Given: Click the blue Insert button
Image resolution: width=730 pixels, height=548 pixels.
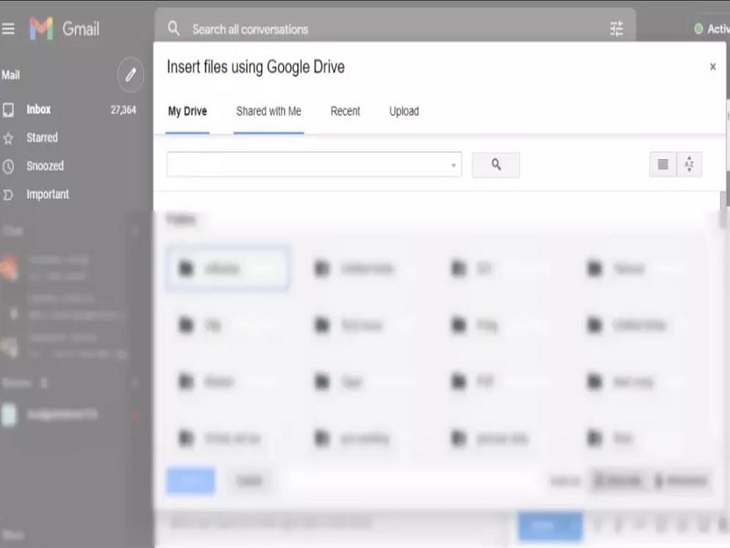Looking at the screenshot, I should (190, 481).
